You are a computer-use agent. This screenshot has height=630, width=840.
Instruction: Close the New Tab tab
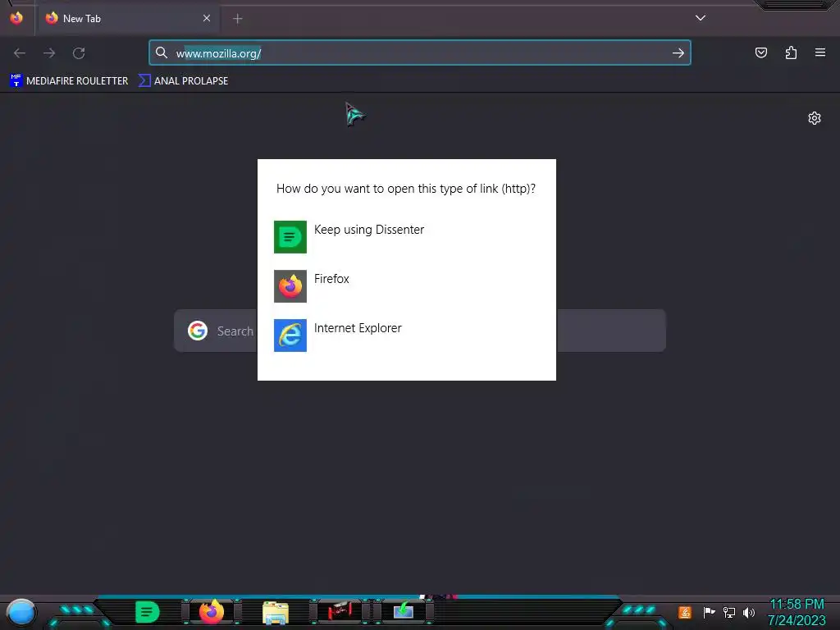(x=207, y=18)
